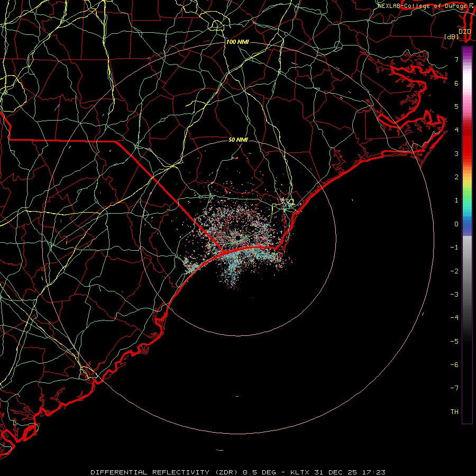This screenshot has width=476, height=476.
Task: Click the -6 value on the dB scale
Action: click(x=454, y=365)
